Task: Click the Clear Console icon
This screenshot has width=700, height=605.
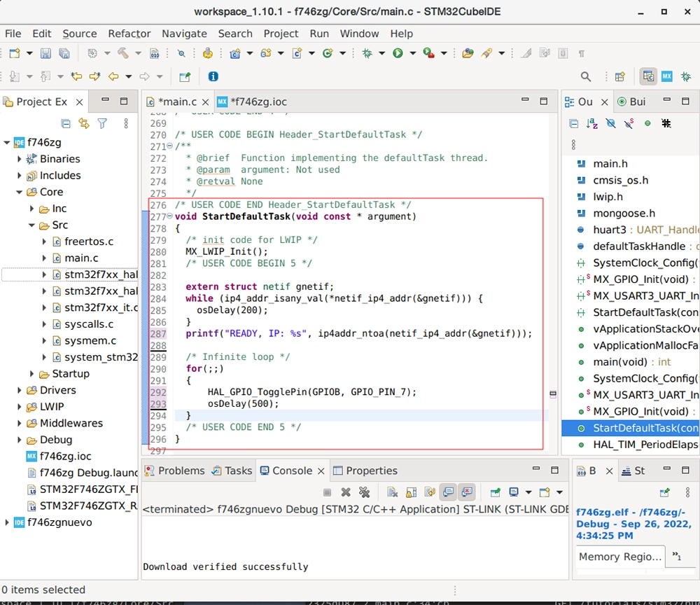Action: (x=392, y=492)
